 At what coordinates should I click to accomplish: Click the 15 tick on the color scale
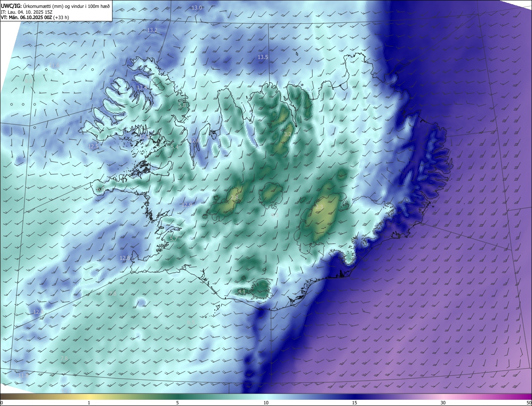point(355,403)
